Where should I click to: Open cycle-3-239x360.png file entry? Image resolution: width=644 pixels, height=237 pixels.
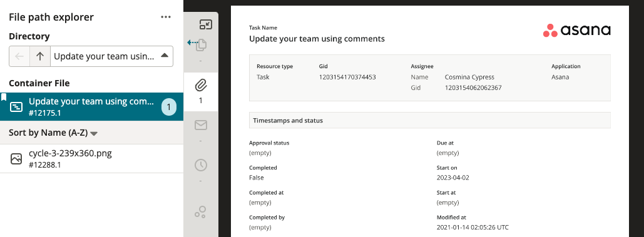(91, 159)
